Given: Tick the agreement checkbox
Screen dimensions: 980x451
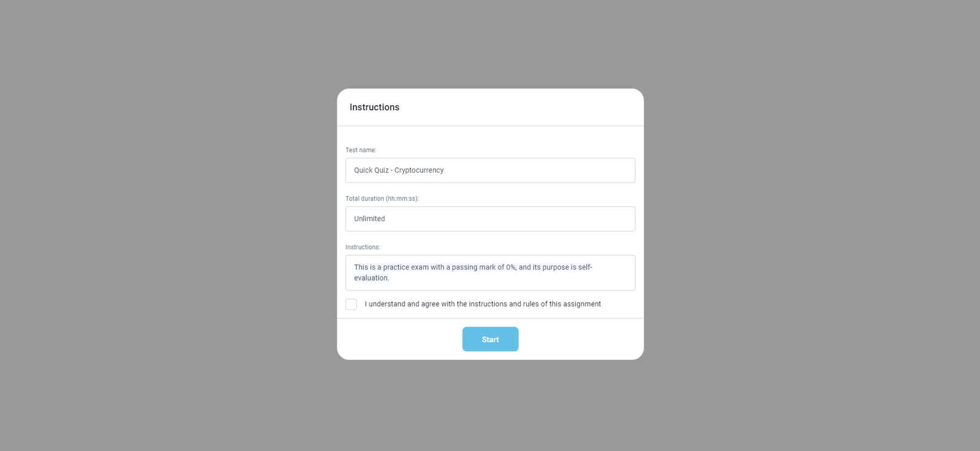Looking at the screenshot, I should point(351,305).
